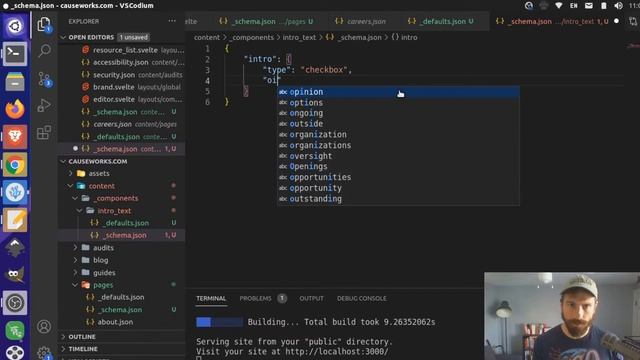The height and width of the screenshot is (360, 640).
Task: Open the Accounts icon in the activity bar
Action: 44,327
